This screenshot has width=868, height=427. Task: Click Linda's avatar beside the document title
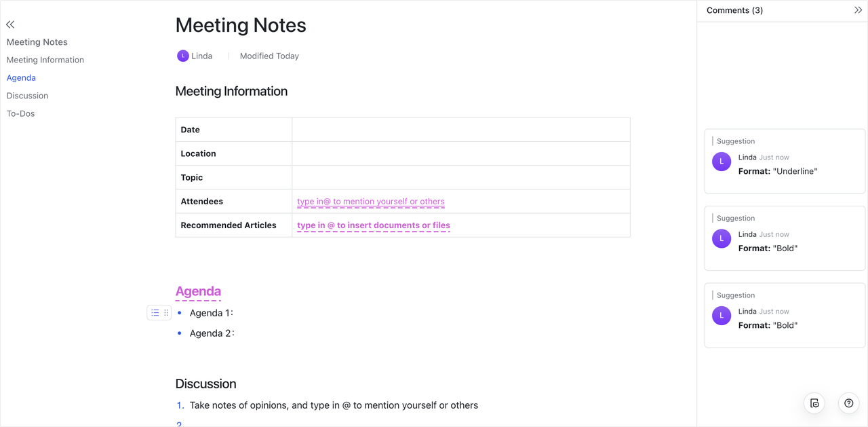(x=182, y=55)
